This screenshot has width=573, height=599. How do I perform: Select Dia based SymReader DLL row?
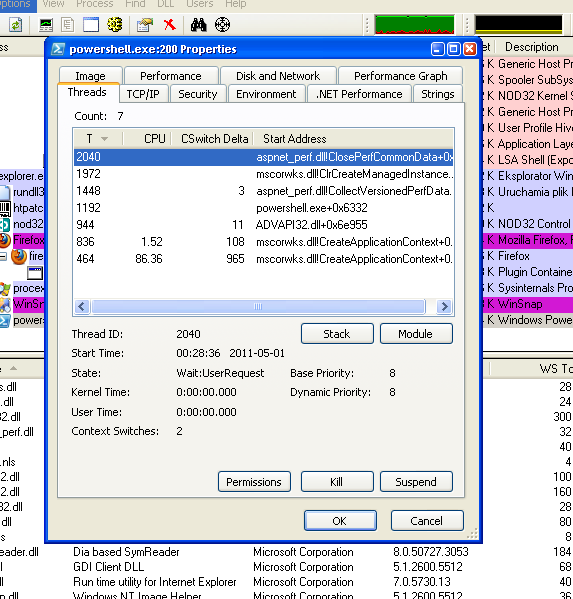[x=286, y=552]
